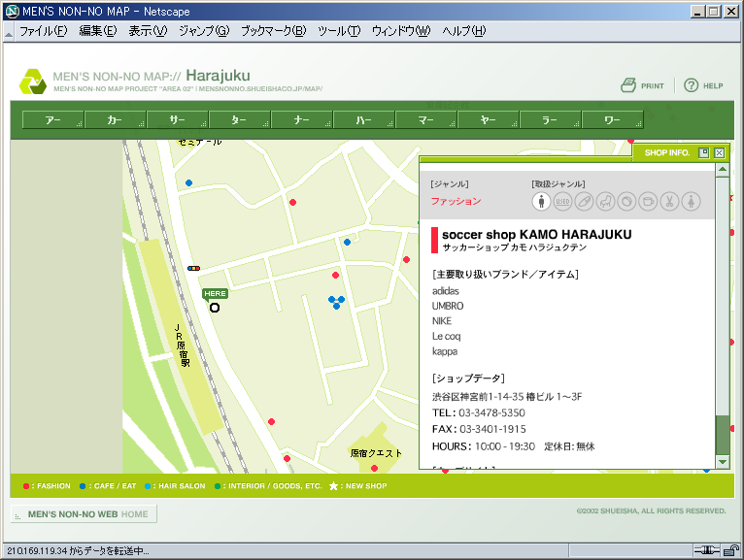Open the ハ- kana index dropdown
This screenshot has width=744, height=560.
point(364,120)
